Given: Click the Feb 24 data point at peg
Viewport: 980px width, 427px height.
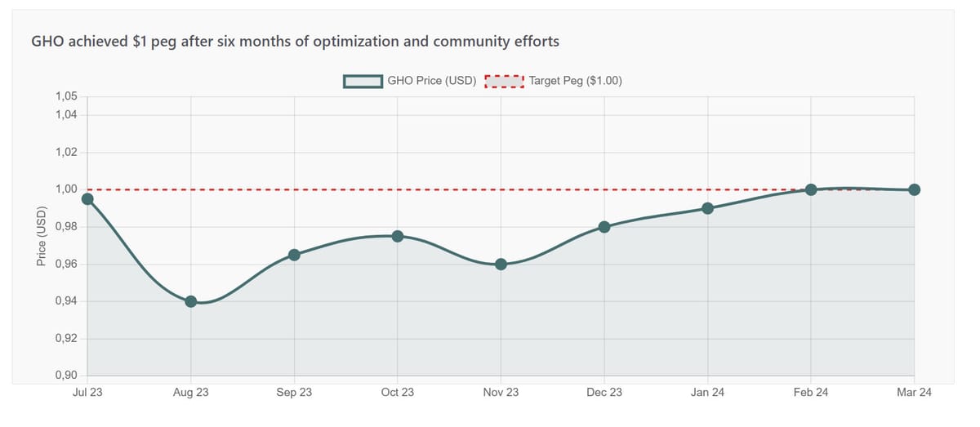Looking at the screenshot, I should pyautogui.click(x=811, y=189).
